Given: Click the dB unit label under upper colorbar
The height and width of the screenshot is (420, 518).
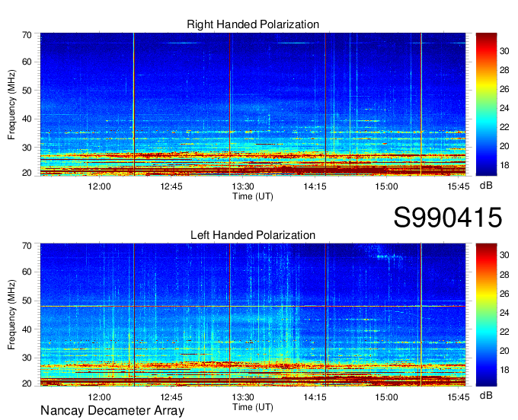Looking at the screenshot, I should (486, 186).
